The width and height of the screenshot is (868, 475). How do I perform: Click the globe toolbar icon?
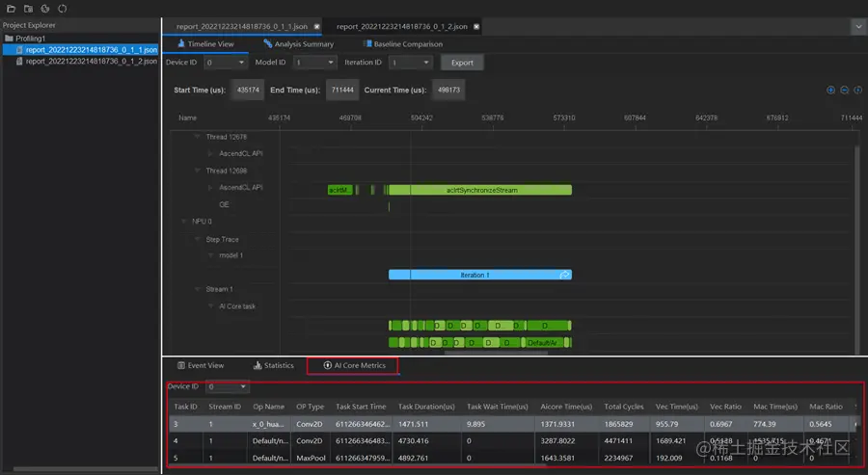pos(45,9)
